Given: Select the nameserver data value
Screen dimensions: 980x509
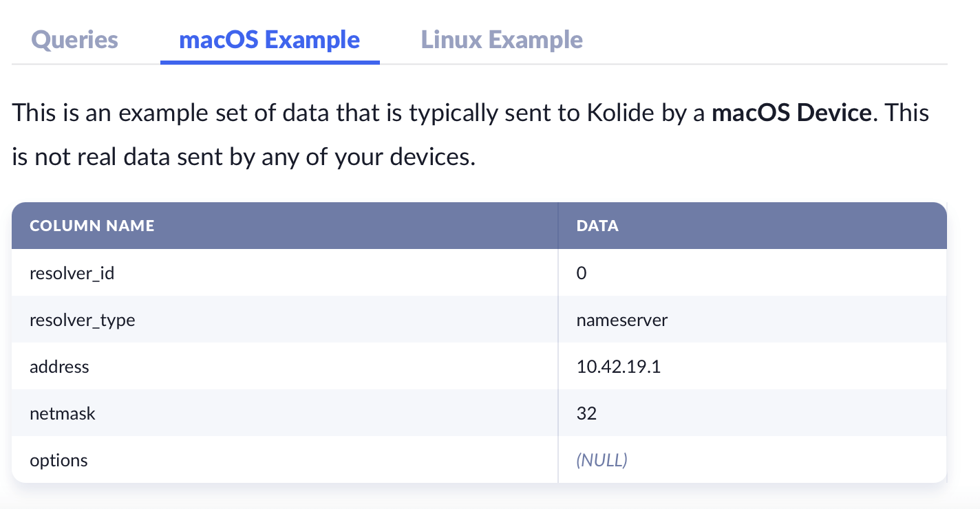Looking at the screenshot, I should 622,321.
